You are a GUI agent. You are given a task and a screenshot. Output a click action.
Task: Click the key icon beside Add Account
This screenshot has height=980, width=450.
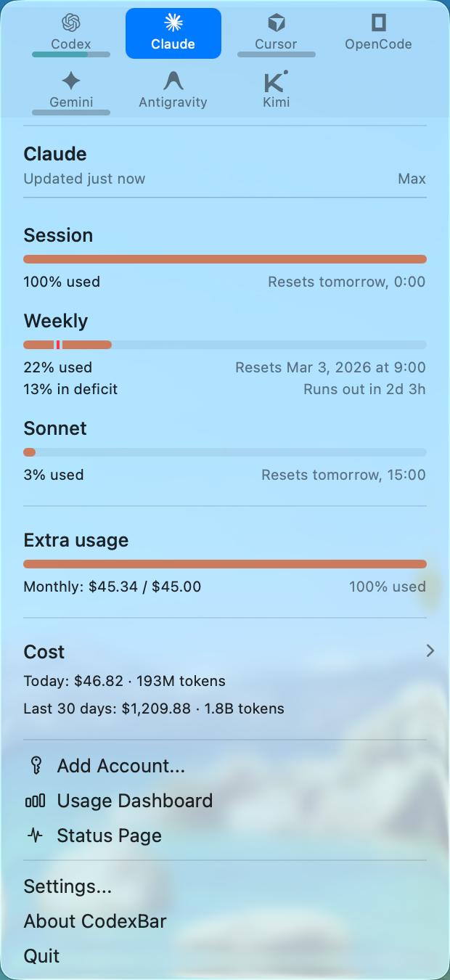pyautogui.click(x=35, y=766)
